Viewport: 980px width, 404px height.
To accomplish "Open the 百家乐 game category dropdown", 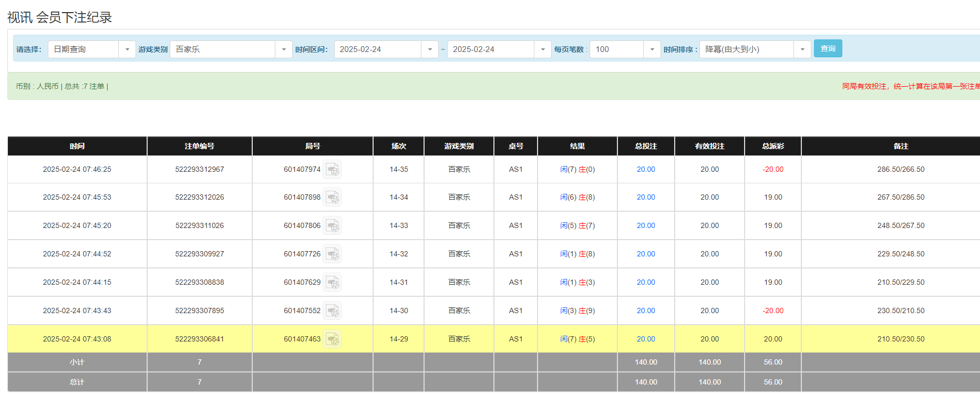I will [x=283, y=49].
